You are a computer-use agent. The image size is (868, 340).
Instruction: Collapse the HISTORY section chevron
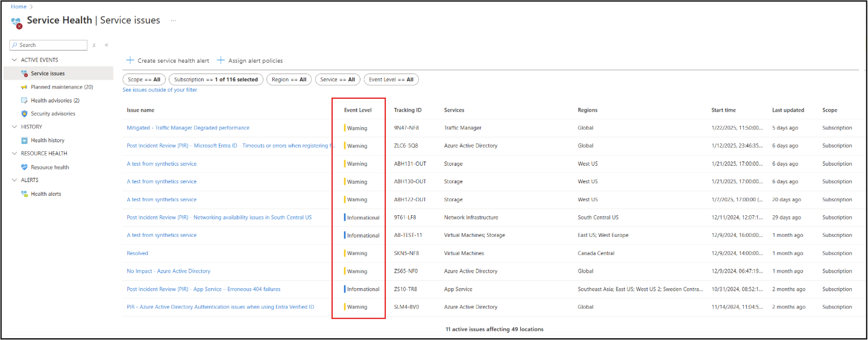pos(14,127)
